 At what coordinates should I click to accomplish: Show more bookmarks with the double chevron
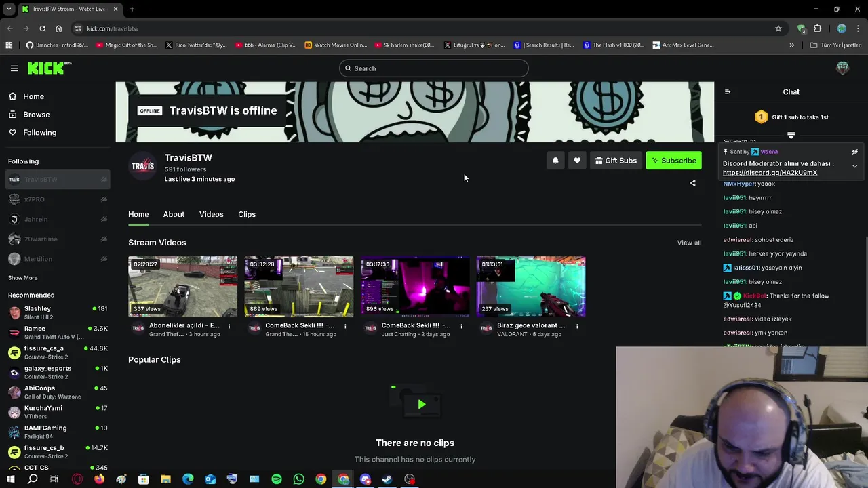click(791, 45)
